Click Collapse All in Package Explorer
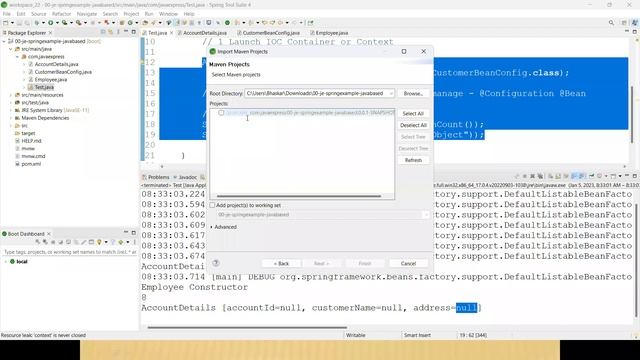 coord(103,32)
